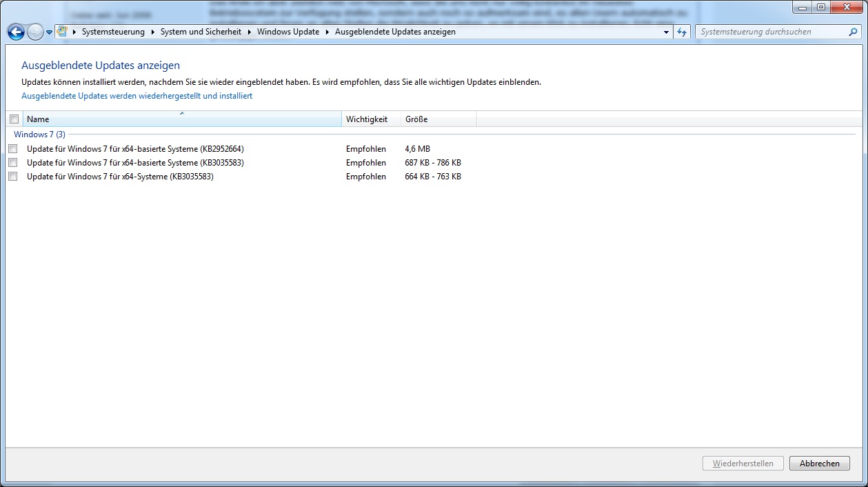This screenshot has height=487, width=868.
Task: Expand the arrow before Systemsteuerung breadcrumb
Action: point(74,32)
